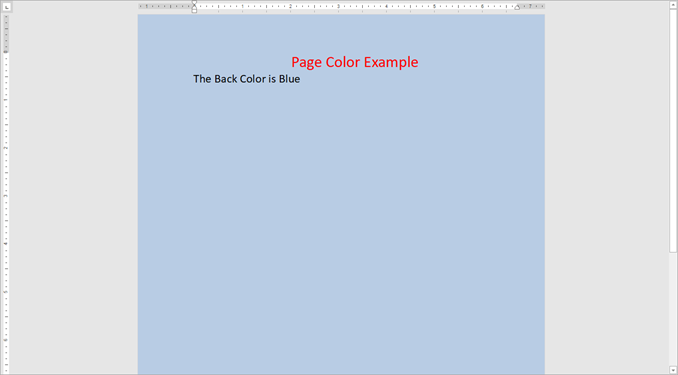Select the first line indent marker on ruler
678x375 pixels.
(194, 3)
